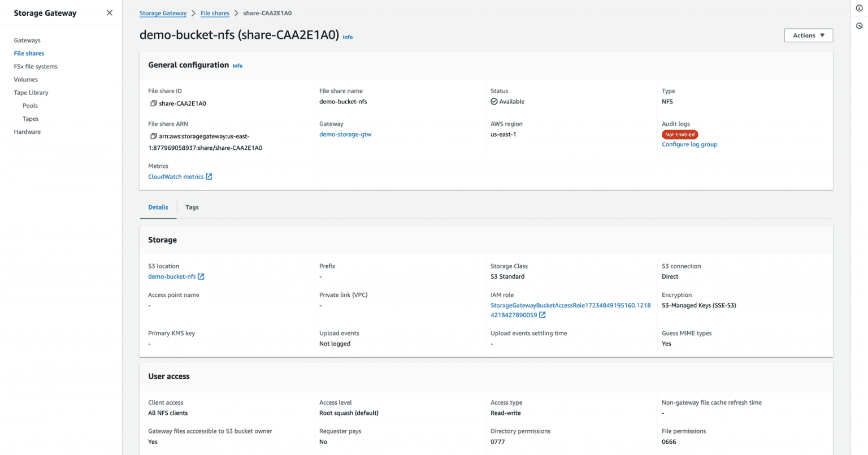The width and height of the screenshot is (868, 455).
Task: Switch to the Tags tab
Action: pos(192,207)
